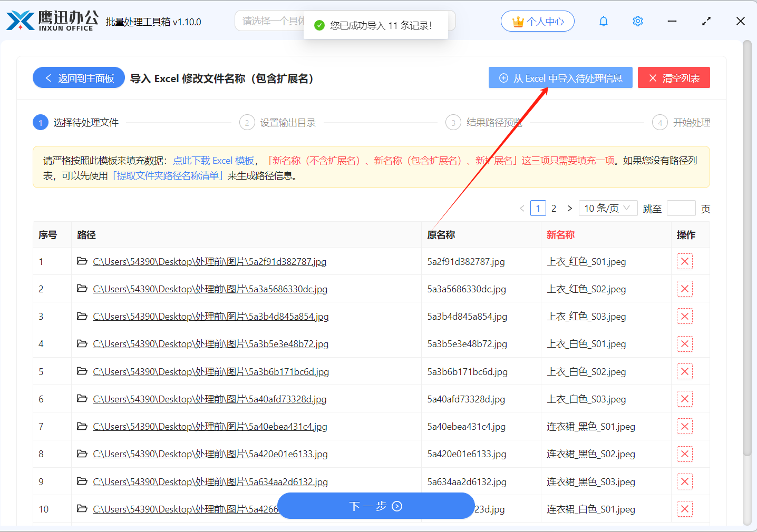
Task: Open 提取文件夹路径名称清单 link
Action: 169,176
